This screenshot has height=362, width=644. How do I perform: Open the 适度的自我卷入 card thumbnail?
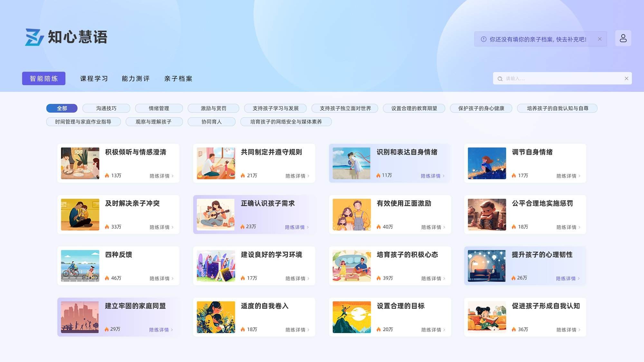[216, 317]
